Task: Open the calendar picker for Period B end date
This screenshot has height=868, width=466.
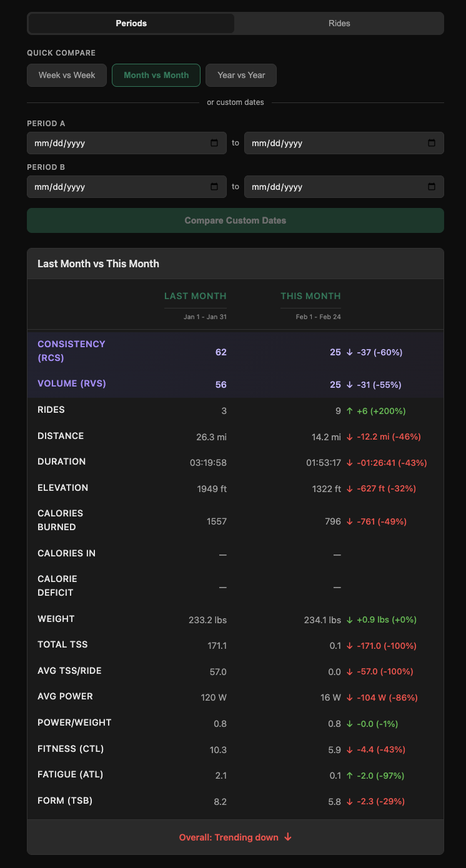Action: click(x=431, y=186)
